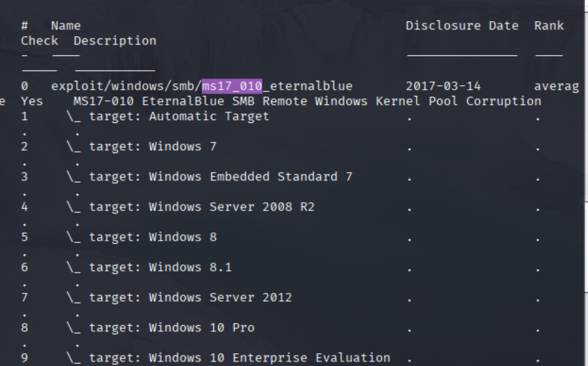Image resolution: width=588 pixels, height=366 pixels.
Task: Click the Check column header
Action: point(39,41)
